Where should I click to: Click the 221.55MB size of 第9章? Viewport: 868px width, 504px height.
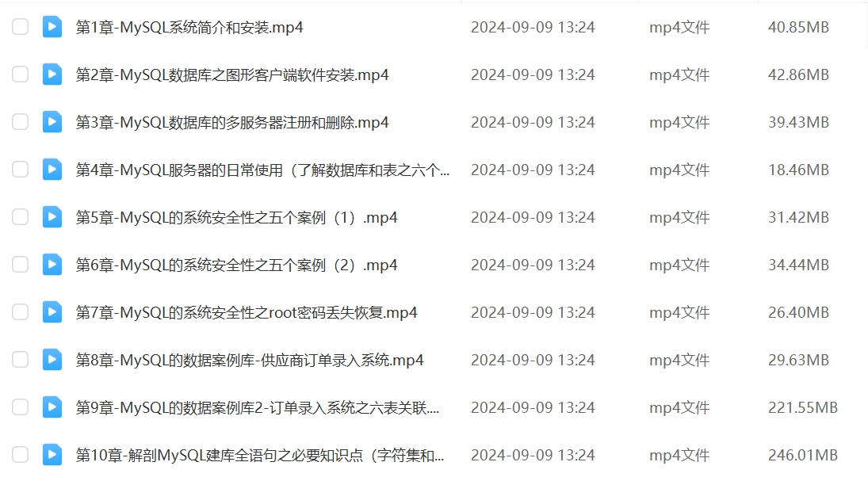point(803,408)
